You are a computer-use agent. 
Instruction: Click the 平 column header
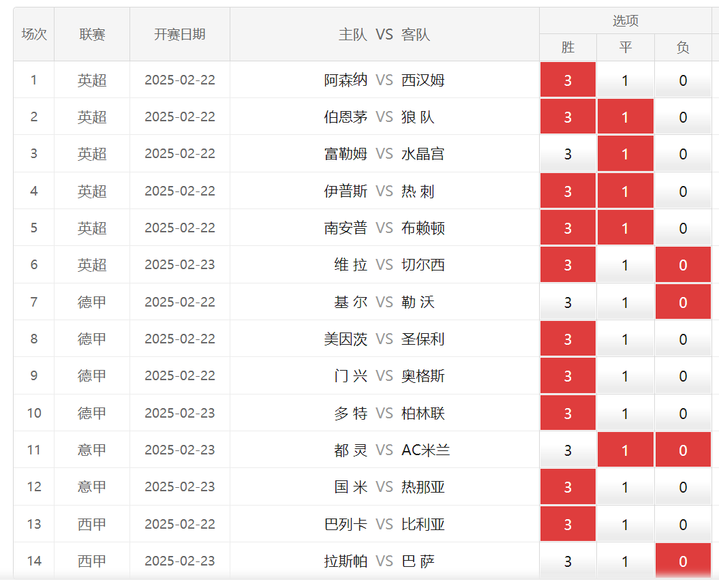point(626,47)
